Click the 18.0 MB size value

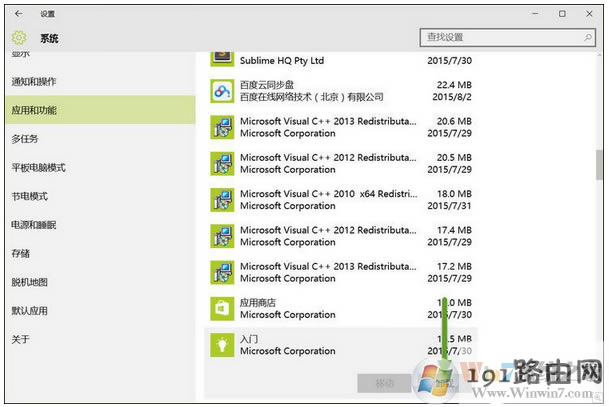454,194
